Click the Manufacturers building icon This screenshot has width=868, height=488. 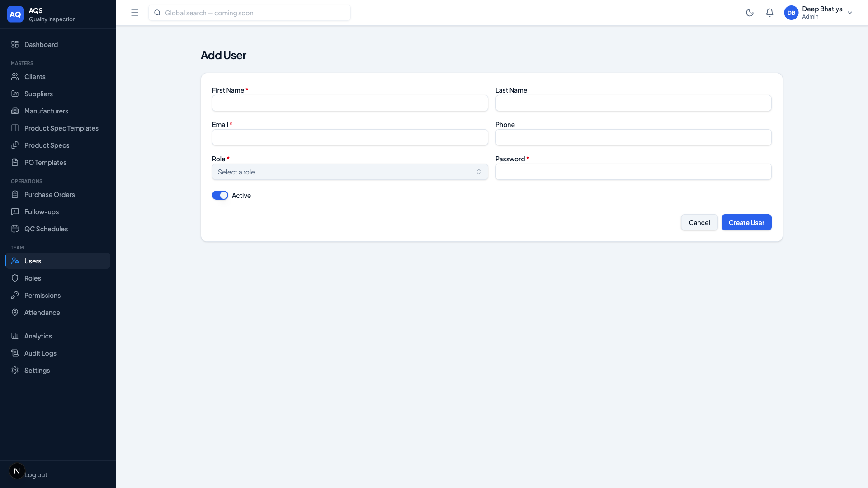[15, 111]
